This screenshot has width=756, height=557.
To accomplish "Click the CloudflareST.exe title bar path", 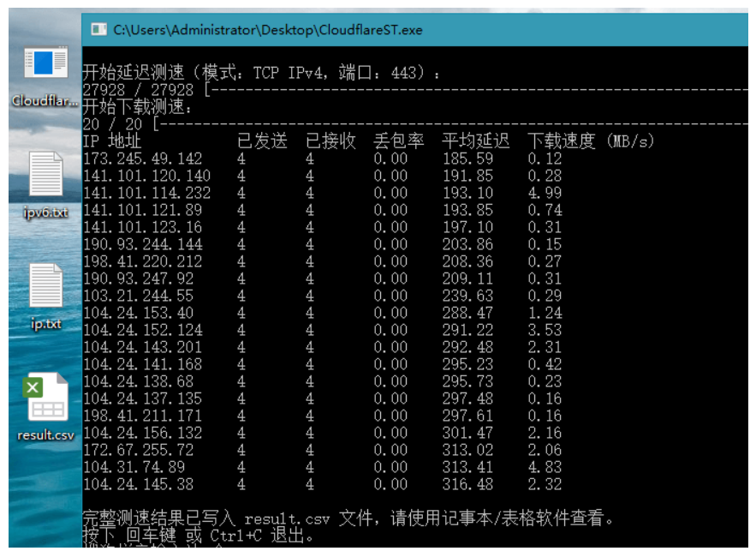I will coord(268,30).
